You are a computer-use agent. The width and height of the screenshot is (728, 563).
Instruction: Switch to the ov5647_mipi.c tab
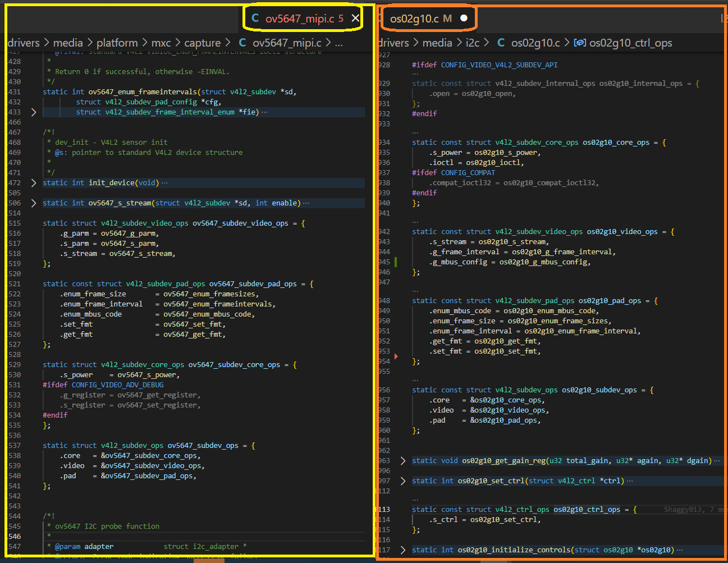click(299, 19)
